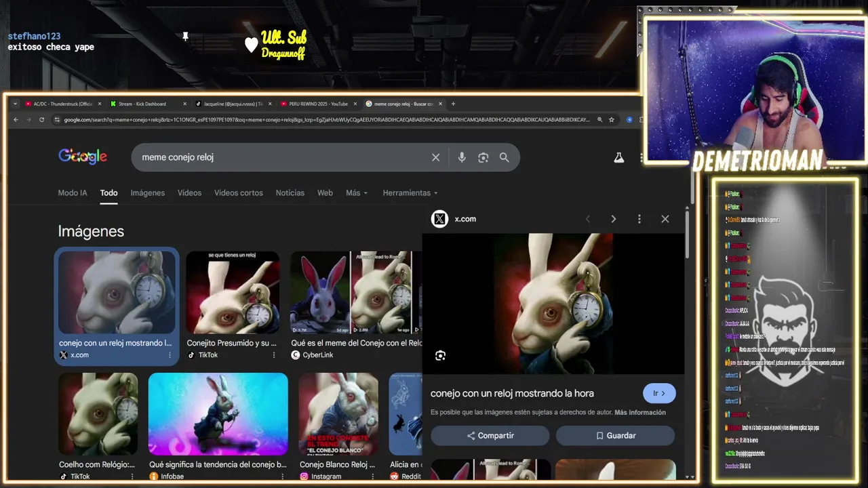This screenshot has width=868, height=488.
Task: Bookmark this page with the star
Action: [x=611, y=119]
